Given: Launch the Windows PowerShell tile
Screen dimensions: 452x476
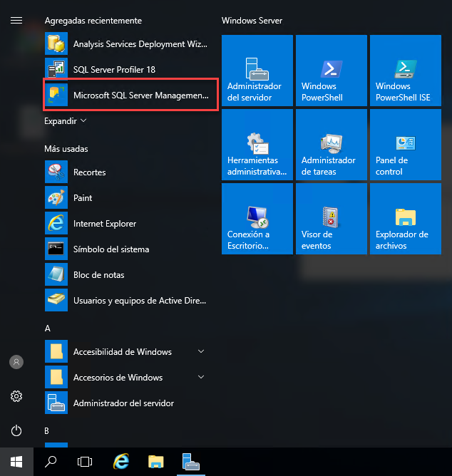Looking at the screenshot, I should (x=332, y=71).
